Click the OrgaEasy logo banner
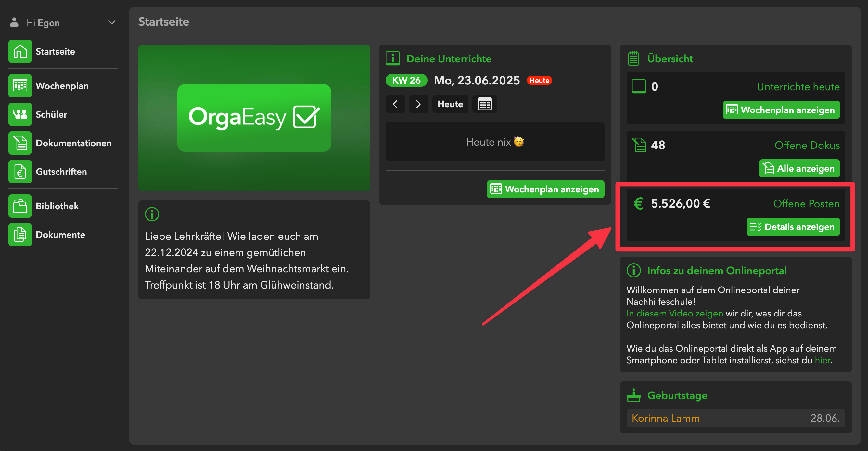 (x=254, y=118)
